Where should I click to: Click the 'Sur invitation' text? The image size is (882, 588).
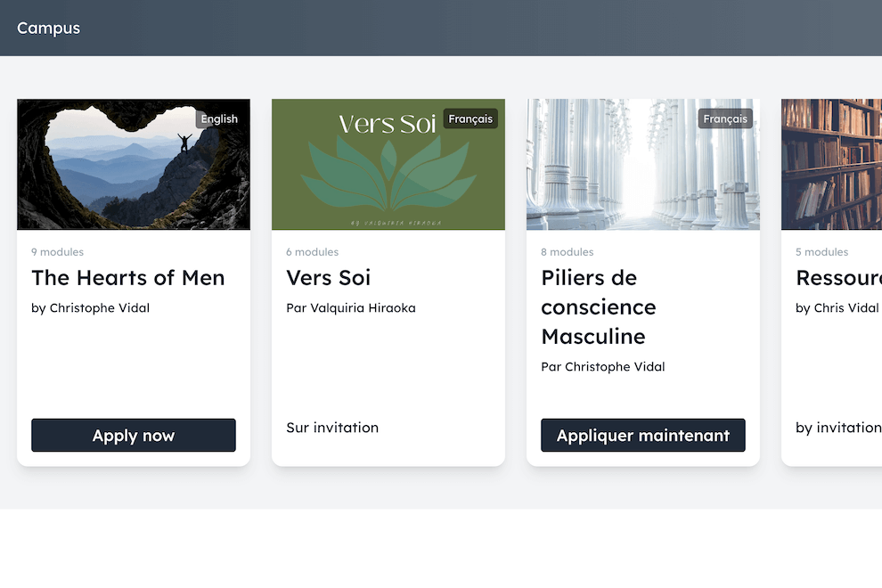pos(332,428)
